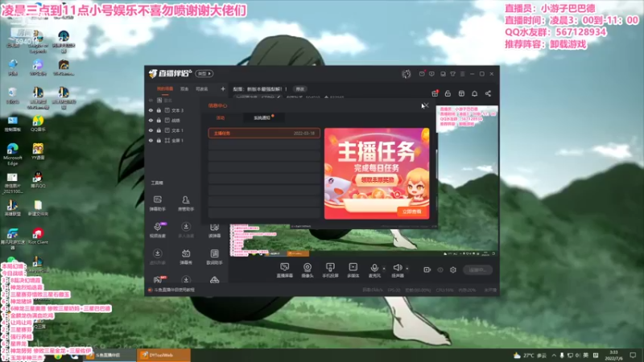Click the 立即查看 button on 主播任务 banner
The height and width of the screenshot is (362, 644).
point(412,212)
